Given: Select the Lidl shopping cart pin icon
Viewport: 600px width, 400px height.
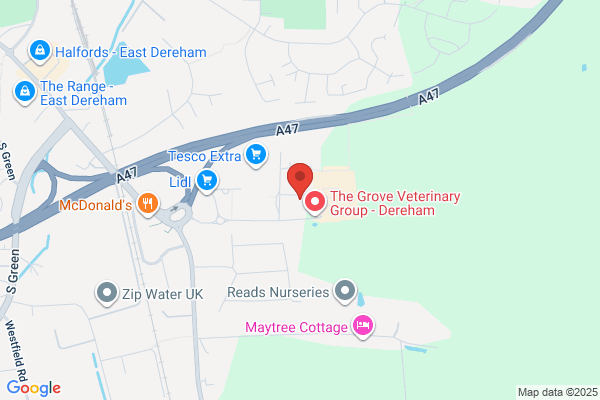Looking at the screenshot, I should point(207,181).
